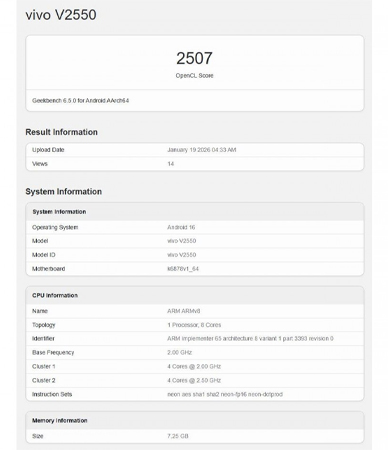Select the "Base Frequency" label

[53, 353]
